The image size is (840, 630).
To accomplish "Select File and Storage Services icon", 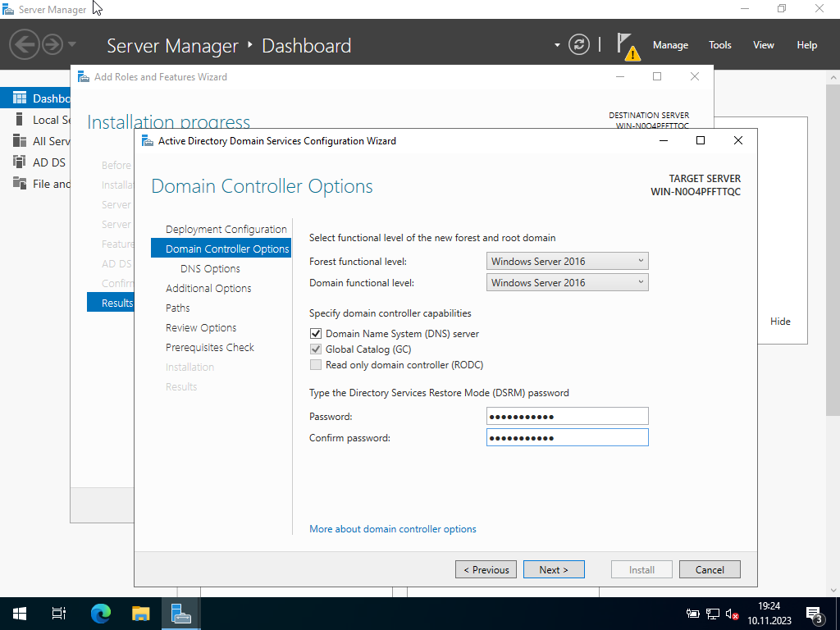I will [x=20, y=183].
